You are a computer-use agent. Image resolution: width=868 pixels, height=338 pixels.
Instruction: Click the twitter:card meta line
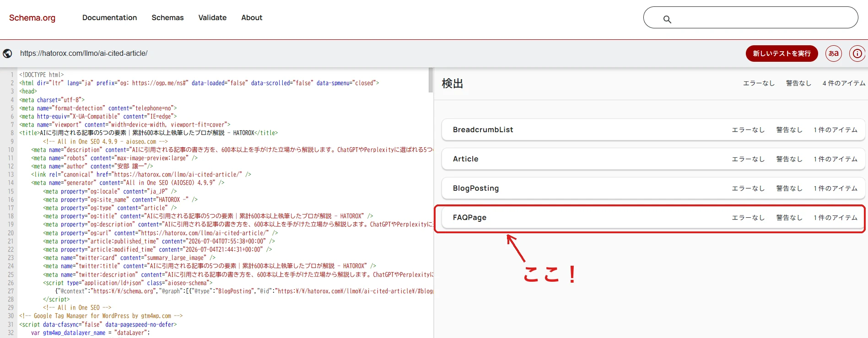(x=129, y=258)
